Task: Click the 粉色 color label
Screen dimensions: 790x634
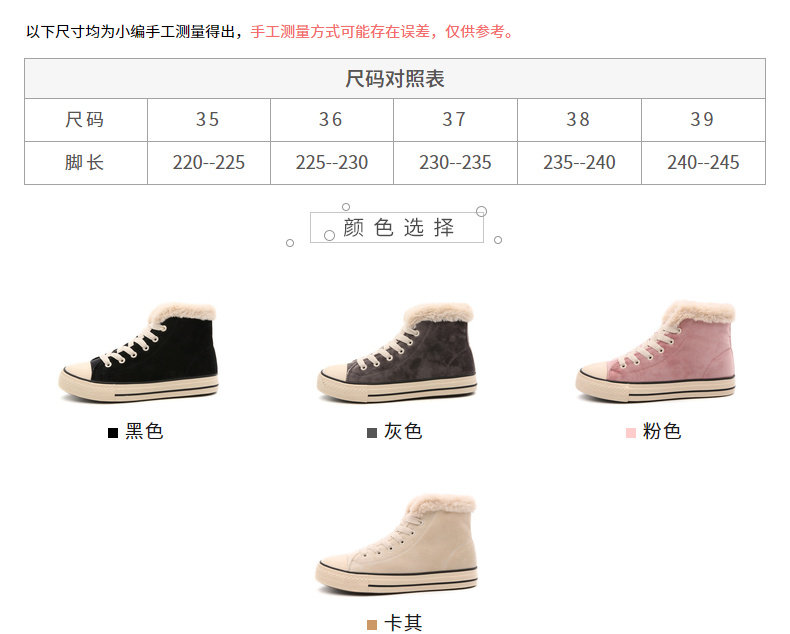Action: click(662, 431)
